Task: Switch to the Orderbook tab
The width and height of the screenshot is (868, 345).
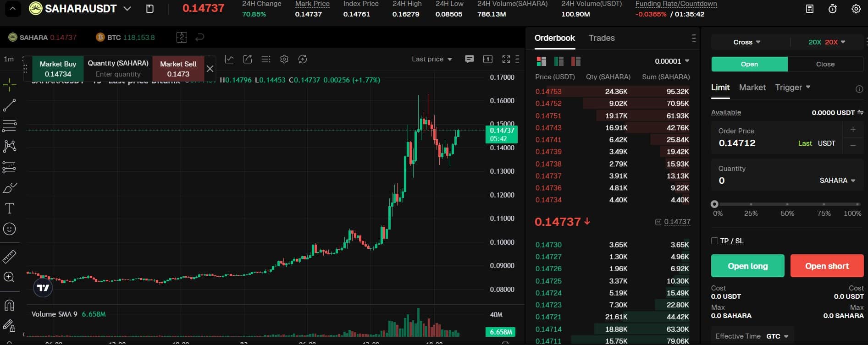Action: pyautogui.click(x=554, y=38)
